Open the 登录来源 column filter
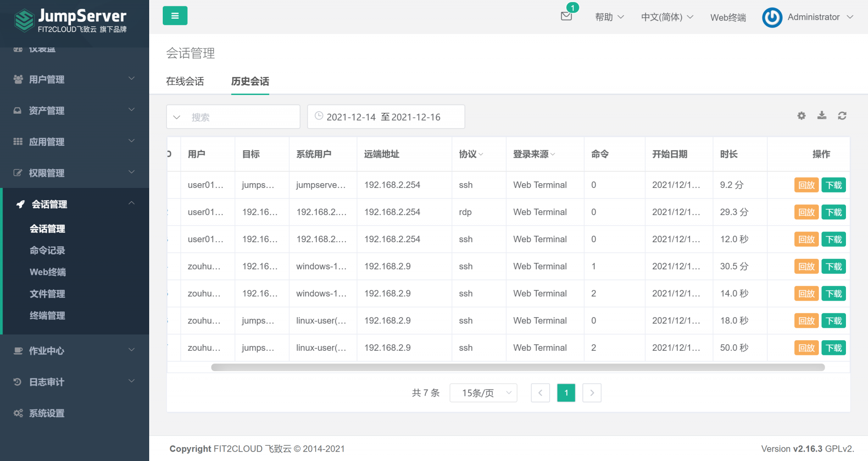Screen dimensions: 868x461 point(553,154)
